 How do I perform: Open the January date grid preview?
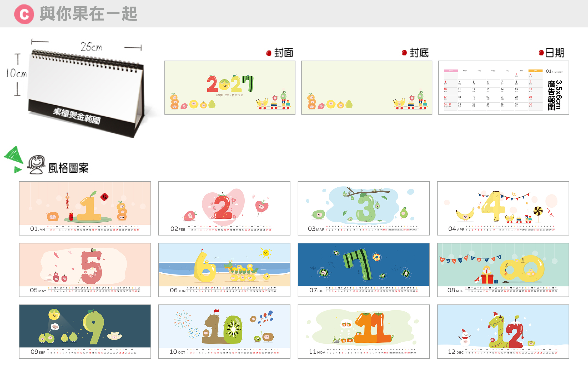click(x=504, y=88)
